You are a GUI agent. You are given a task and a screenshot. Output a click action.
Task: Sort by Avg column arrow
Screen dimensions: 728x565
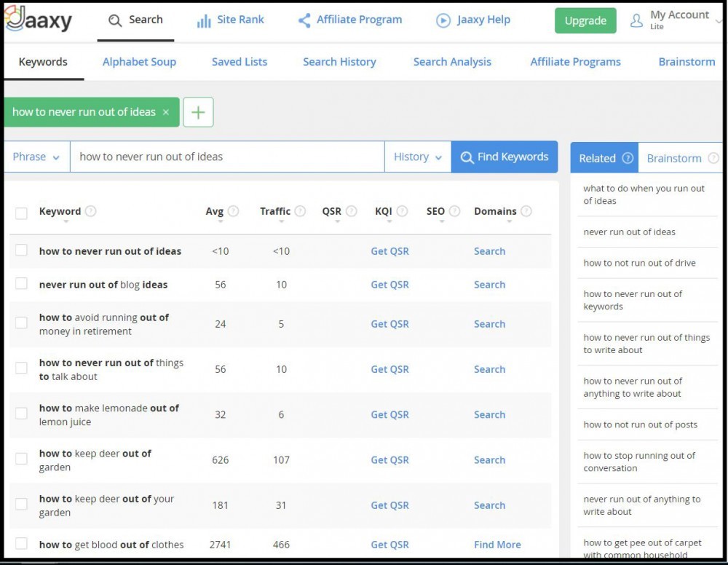(x=221, y=221)
